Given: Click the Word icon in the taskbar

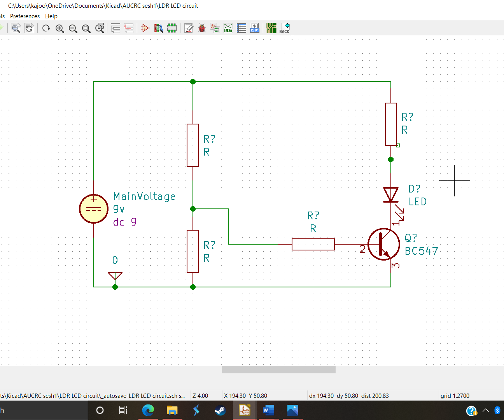Looking at the screenshot, I should [268, 410].
